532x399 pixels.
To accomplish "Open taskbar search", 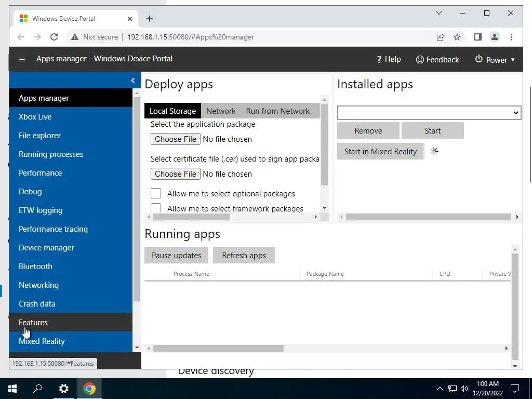I will (37, 389).
